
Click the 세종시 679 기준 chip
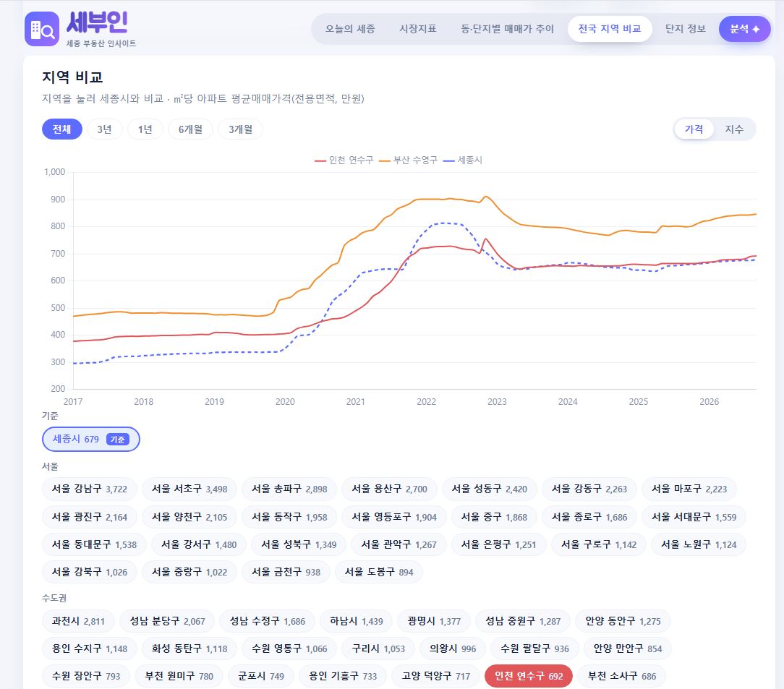click(91, 439)
